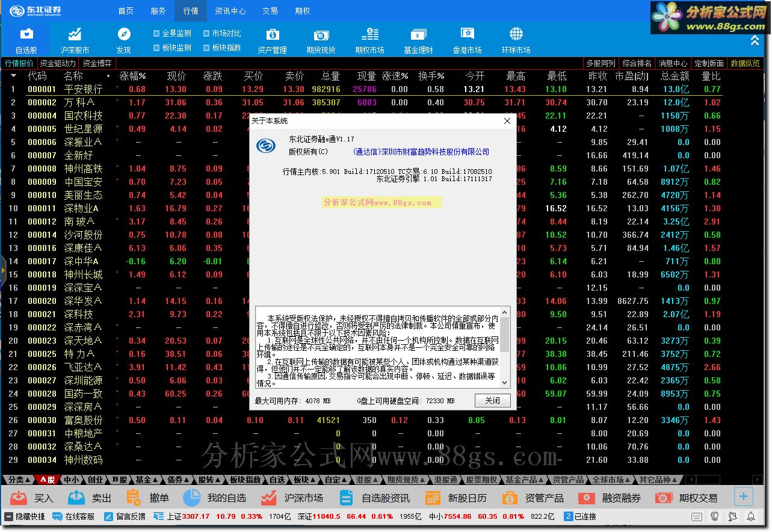The image size is (772, 532).
Task: Expand the 全球市场 bottom tab menu
Action: [x=611, y=480]
